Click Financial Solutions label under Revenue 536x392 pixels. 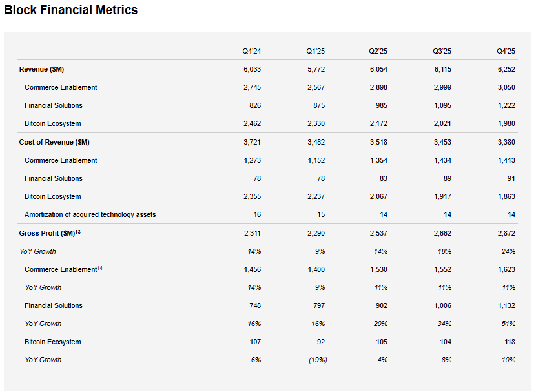pos(54,106)
